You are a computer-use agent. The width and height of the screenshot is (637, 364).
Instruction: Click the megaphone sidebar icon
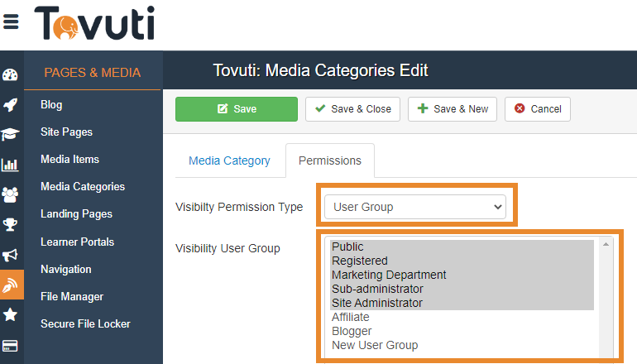(11, 254)
